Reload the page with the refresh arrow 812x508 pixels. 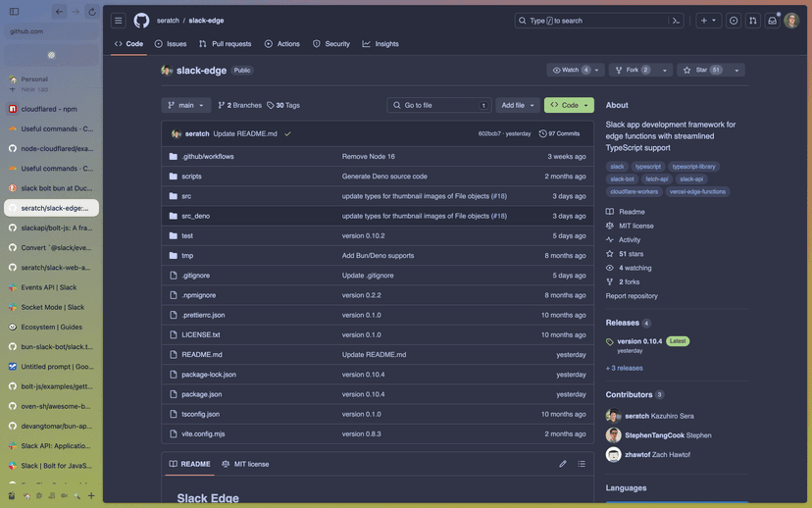click(92, 12)
